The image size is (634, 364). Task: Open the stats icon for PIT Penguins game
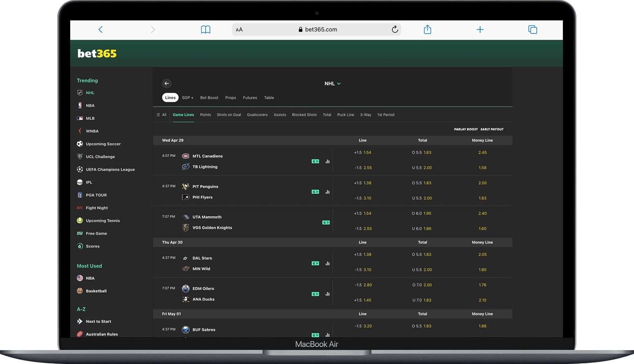(327, 192)
